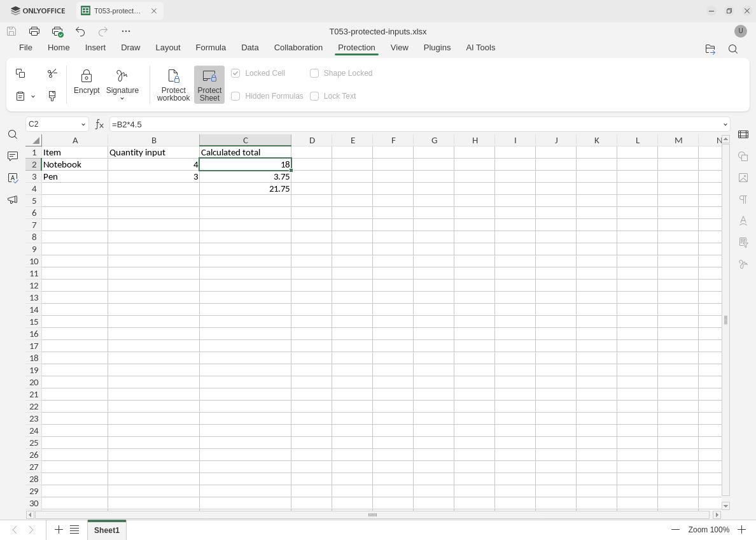756x540 pixels.
Task: Click the vertical scrollbar down arrow
Action: point(725,506)
